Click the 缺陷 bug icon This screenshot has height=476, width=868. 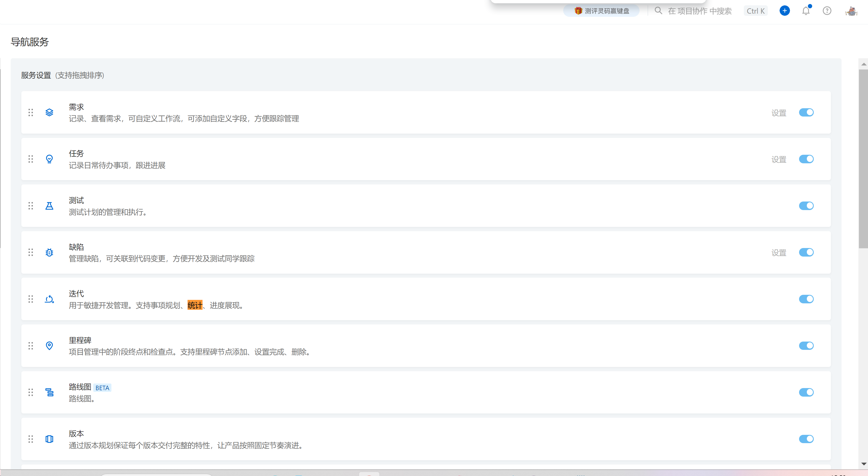coord(49,252)
